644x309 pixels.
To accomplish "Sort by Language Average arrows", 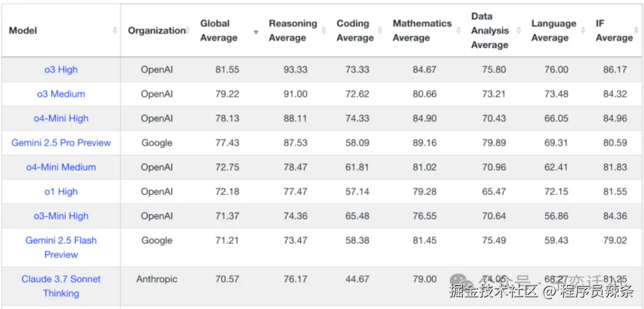I will [x=583, y=31].
